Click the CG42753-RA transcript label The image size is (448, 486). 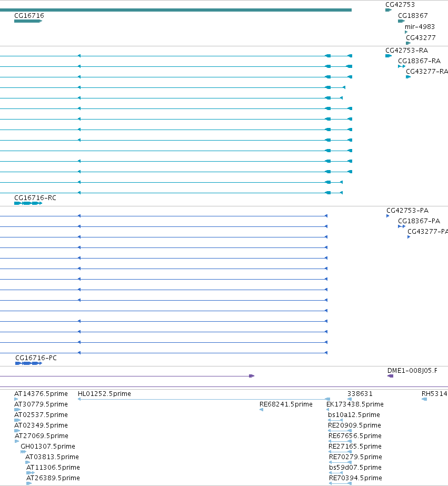[406, 51]
